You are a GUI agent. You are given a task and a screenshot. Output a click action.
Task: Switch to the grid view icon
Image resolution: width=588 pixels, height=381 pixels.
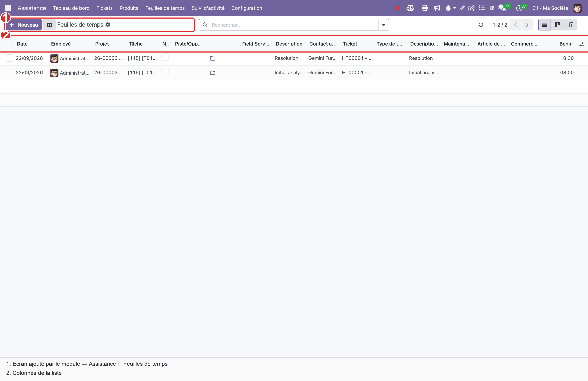click(570, 25)
